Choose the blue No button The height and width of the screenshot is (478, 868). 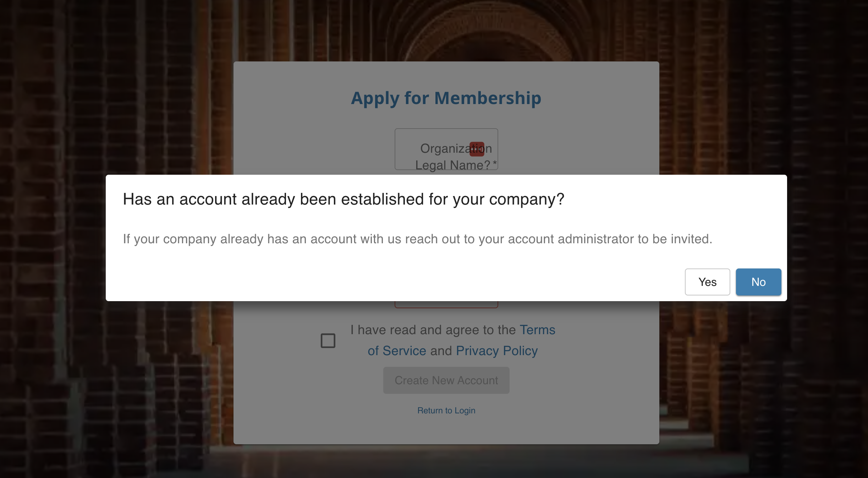pyautogui.click(x=758, y=282)
